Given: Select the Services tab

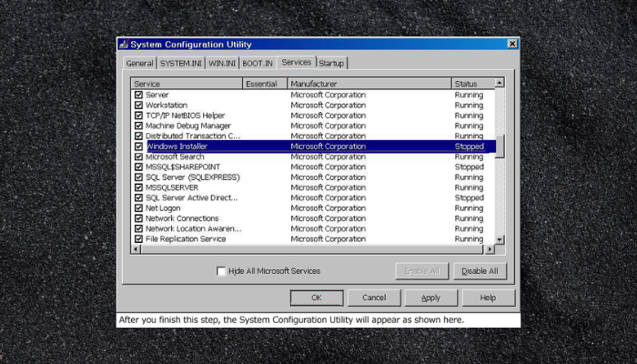Looking at the screenshot, I should pos(297,62).
